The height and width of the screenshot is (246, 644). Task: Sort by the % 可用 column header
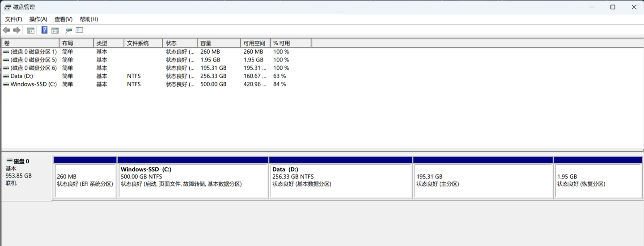(x=291, y=43)
